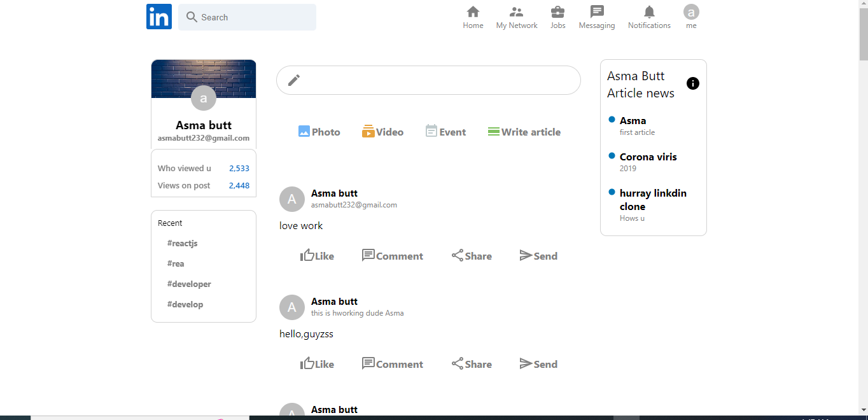Viewport: 868px width, 420px height.
Task: Click inside the start-a-post input field
Action: 433,80
